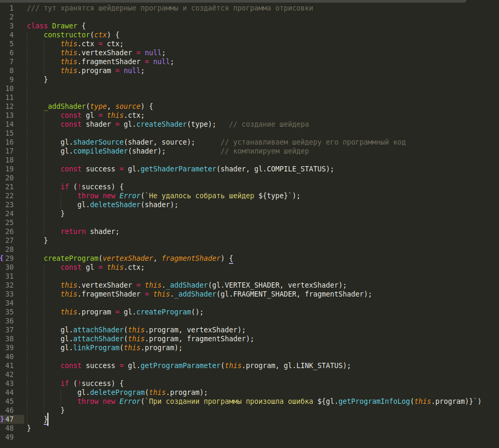Viewport: 499px width, 448px height.
Task: Click 'createShader' call on line 14
Action: coord(161,125)
